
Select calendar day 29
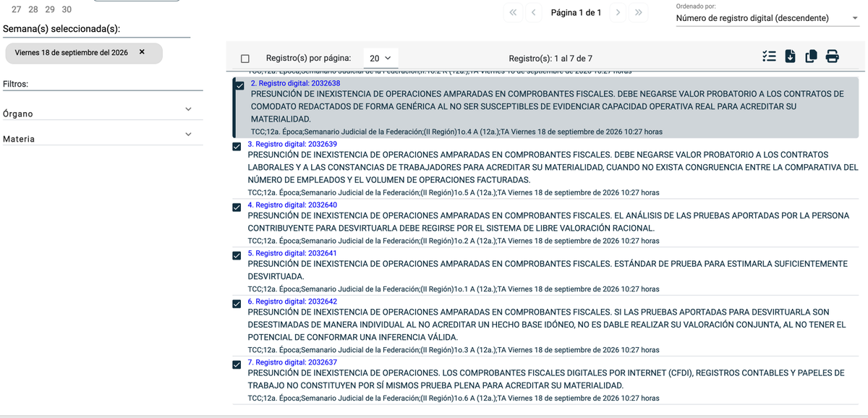tap(50, 9)
